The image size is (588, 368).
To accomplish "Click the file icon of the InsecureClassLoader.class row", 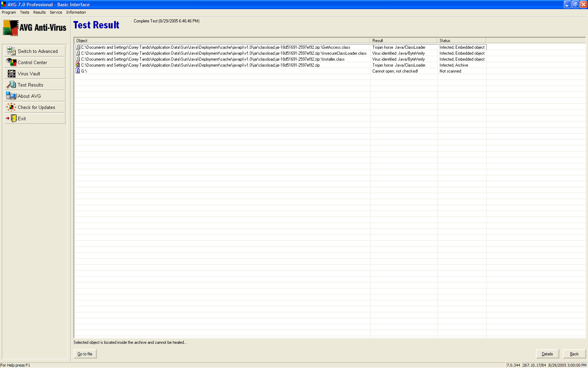I will pyautogui.click(x=78, y=53).
